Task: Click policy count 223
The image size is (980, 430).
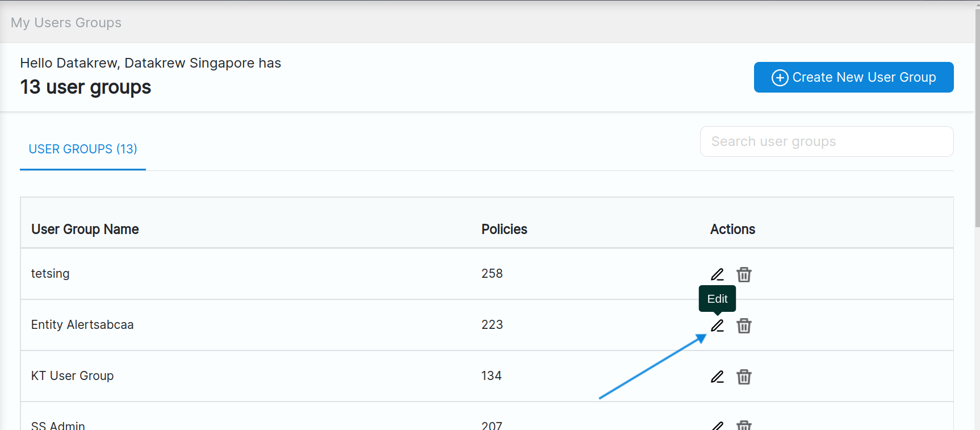Action: (x=492, y=325)
